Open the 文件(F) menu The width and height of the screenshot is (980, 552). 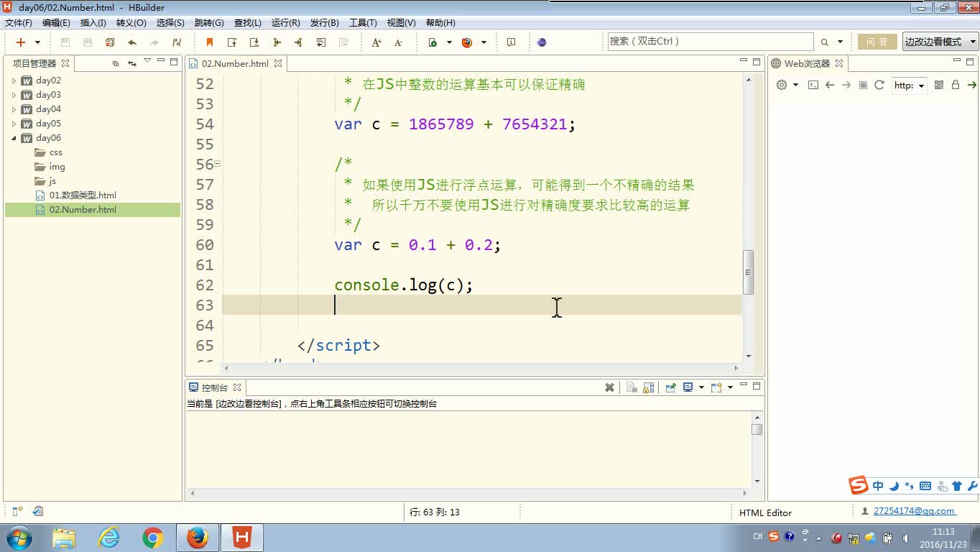(19, 23)
